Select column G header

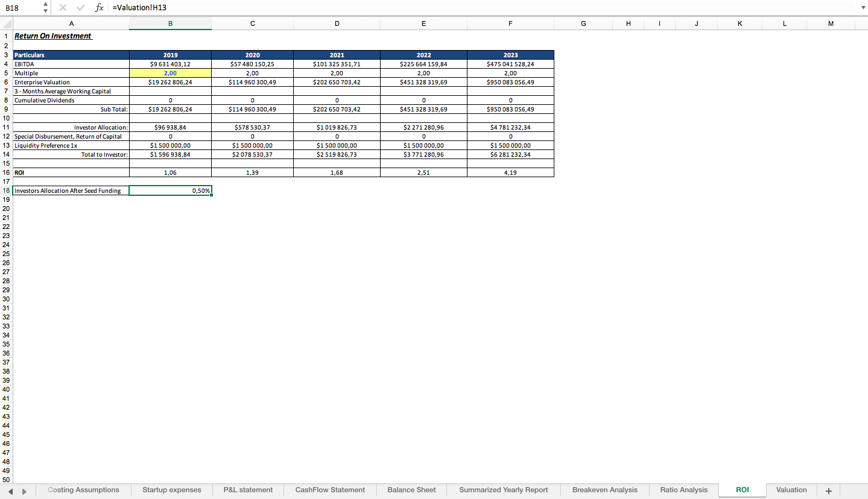click(x=583, y=24)
